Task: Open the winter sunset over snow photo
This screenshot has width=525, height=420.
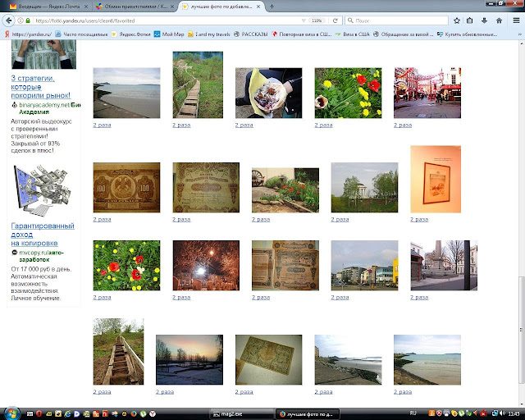Action: click(189, 360)
